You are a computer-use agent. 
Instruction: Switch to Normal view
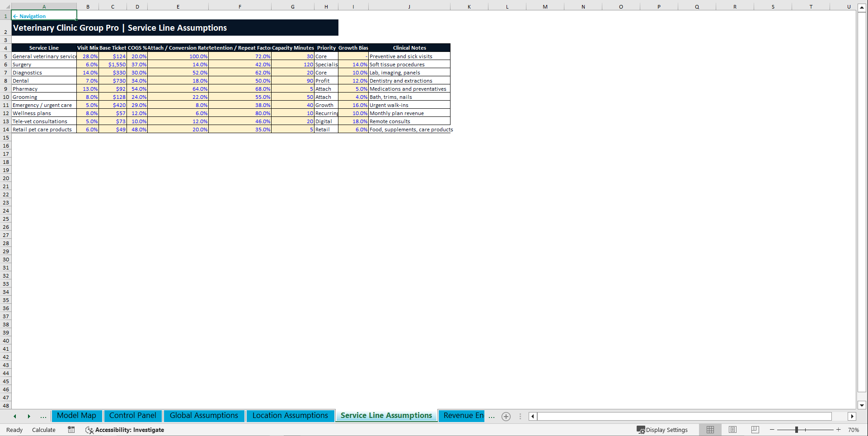[710, 430]
